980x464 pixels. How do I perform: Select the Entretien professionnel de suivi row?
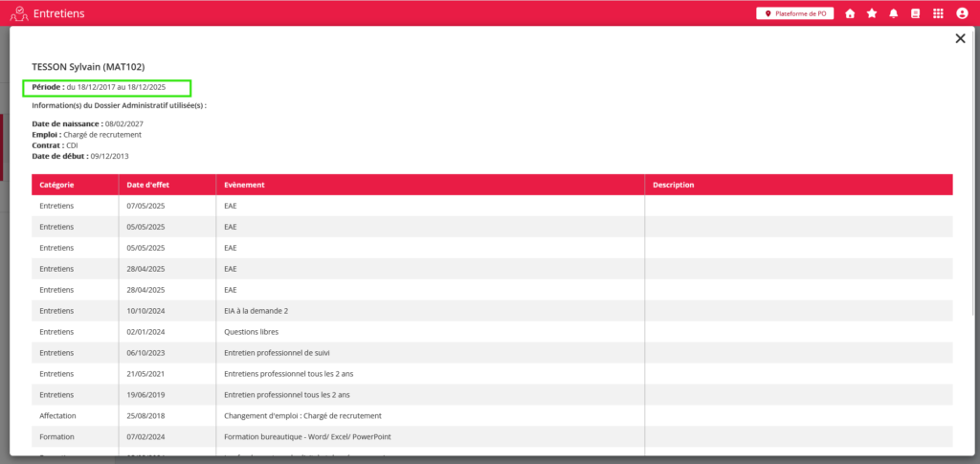point(286,352)
